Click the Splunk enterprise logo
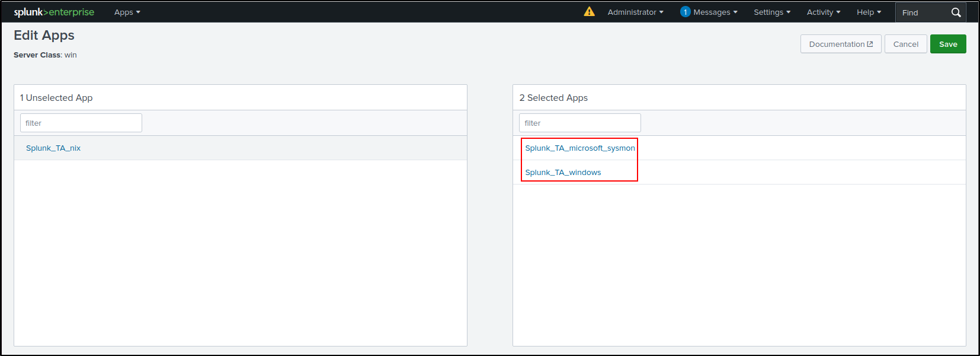 [x=54, y=12]
